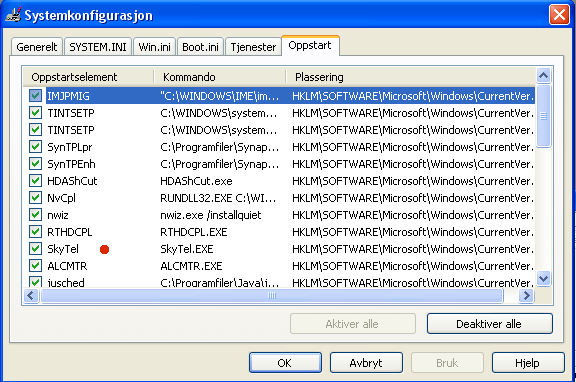Screen dimensions: 576x382
Task: Click the ALCMTR.EXE command cell
Action: coord(191,266)
